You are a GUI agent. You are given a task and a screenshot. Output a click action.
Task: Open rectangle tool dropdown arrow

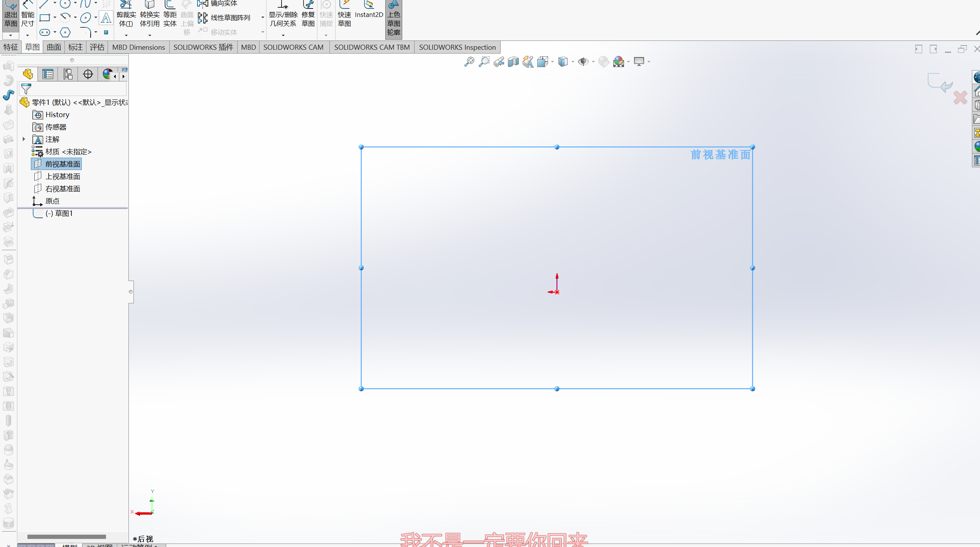click(55, 18)
